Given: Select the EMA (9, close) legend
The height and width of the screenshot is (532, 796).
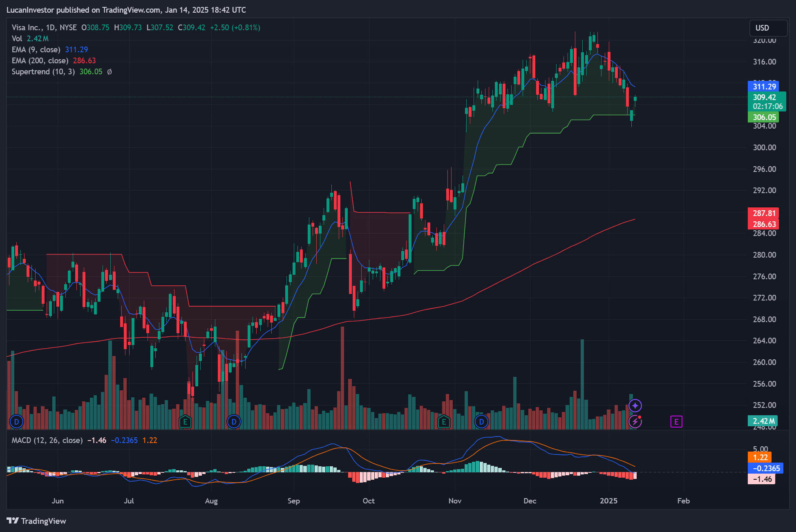Looking at the screenshot, I should (x=36, y=49).
